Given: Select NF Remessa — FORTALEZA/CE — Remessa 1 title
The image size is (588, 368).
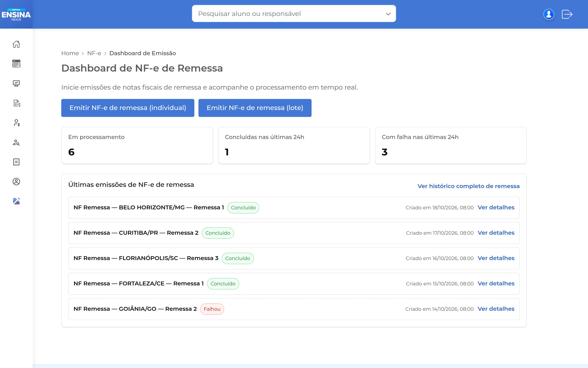Looking at the screenshot, I should tap(138, 283).
